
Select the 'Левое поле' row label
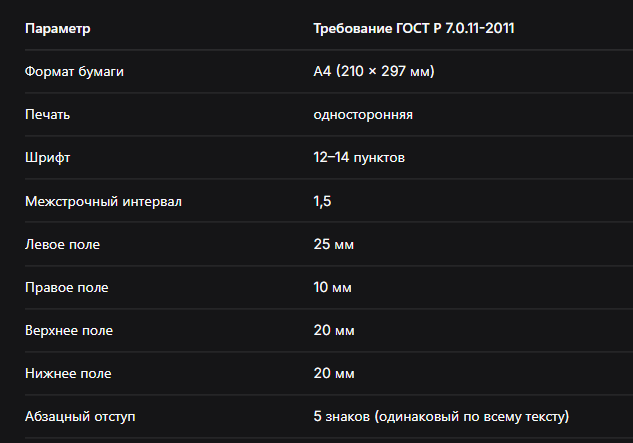pos(63,244)
